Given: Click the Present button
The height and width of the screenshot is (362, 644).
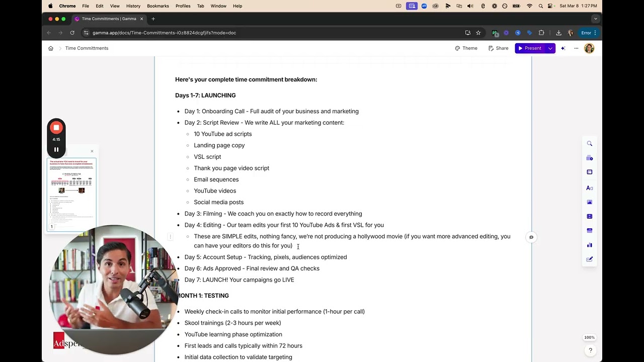Looking at the screenshot, I should pos(530,48).
